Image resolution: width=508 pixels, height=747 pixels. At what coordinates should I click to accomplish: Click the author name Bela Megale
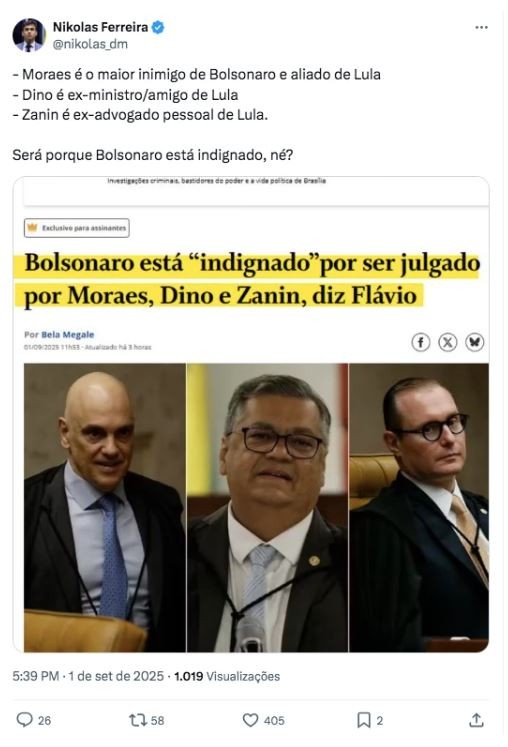68,334
